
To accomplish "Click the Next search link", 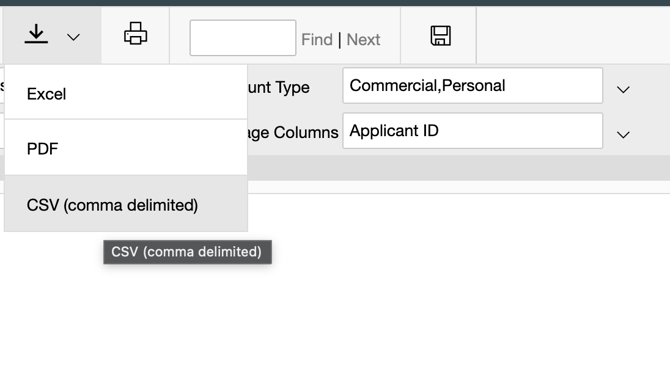I will [x=363, y=40].
